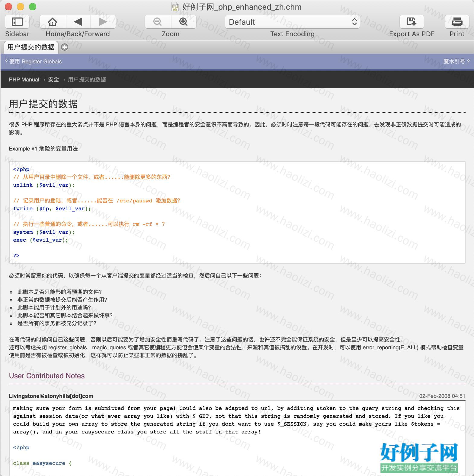This screenshot has height=476, width=474.
Task: Click comment mentioning rm -rf *
Action: (x=89, y=224)
